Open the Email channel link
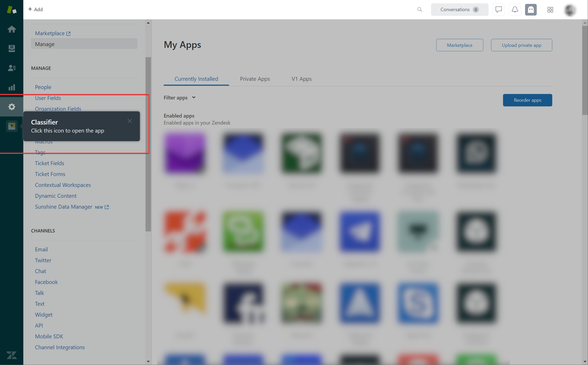Image resolution: width=588 pixels, height=365 pixels. (41, 249)
